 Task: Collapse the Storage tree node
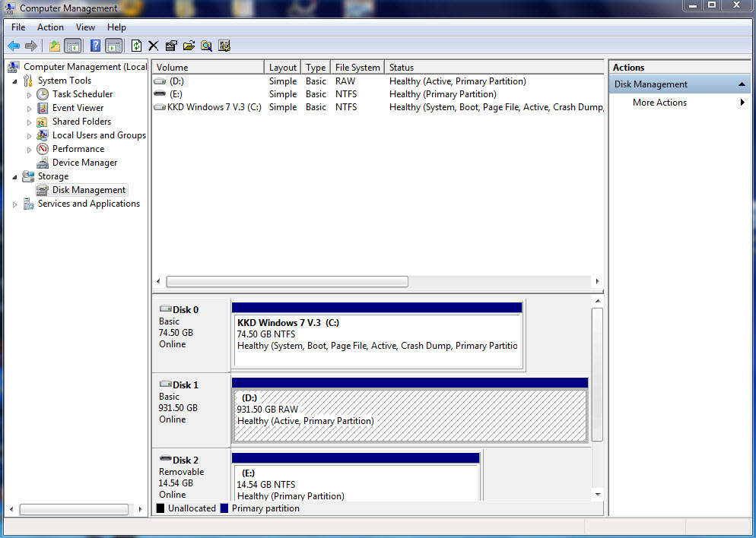(15, 177)
